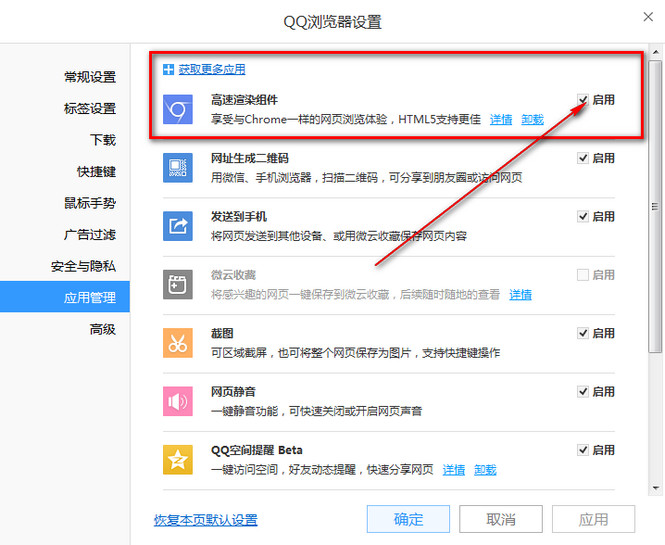Disable 网址生成二维码 via its 启用 checkbox
Screen dimensions: 665x545
tap(583, 158)
